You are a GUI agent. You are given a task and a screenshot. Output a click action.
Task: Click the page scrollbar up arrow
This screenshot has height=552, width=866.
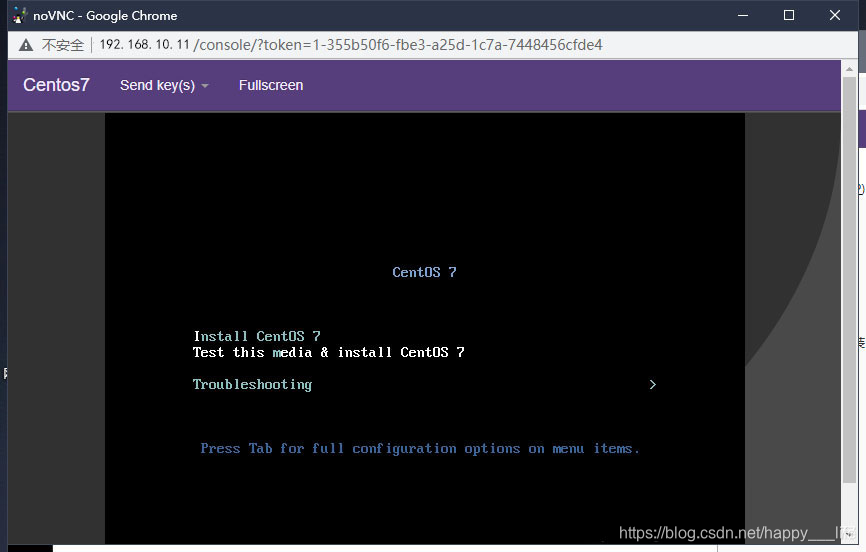[x=849, y=69]
